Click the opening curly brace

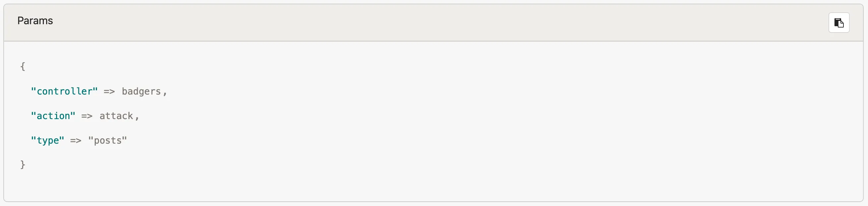pyautogui.click(x=23, y=66)
